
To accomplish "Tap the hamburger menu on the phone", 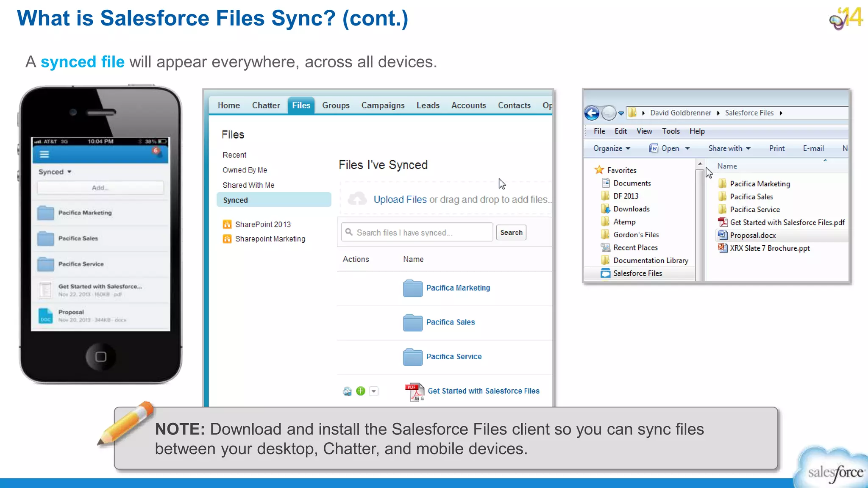I will [44, 155].
